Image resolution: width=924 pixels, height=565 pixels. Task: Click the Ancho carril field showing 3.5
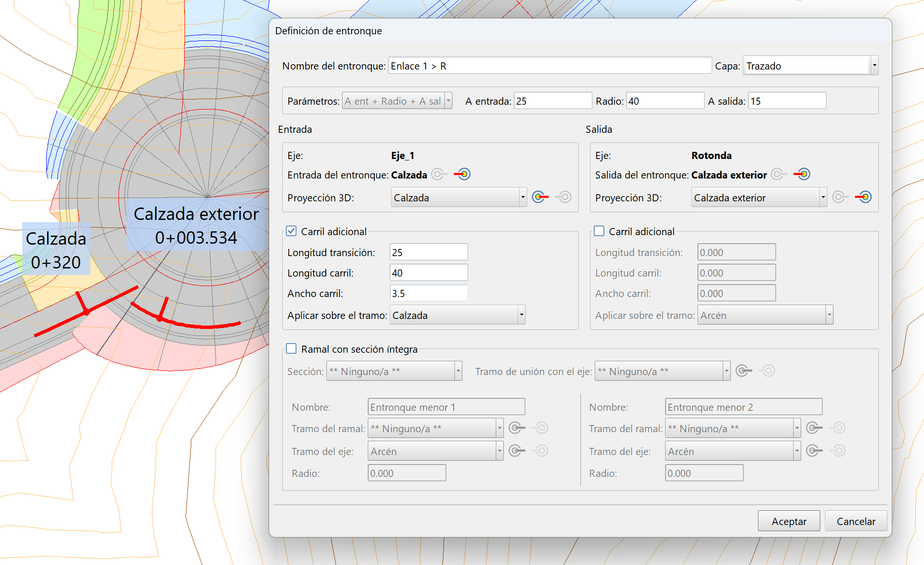(x=428, y=293)
